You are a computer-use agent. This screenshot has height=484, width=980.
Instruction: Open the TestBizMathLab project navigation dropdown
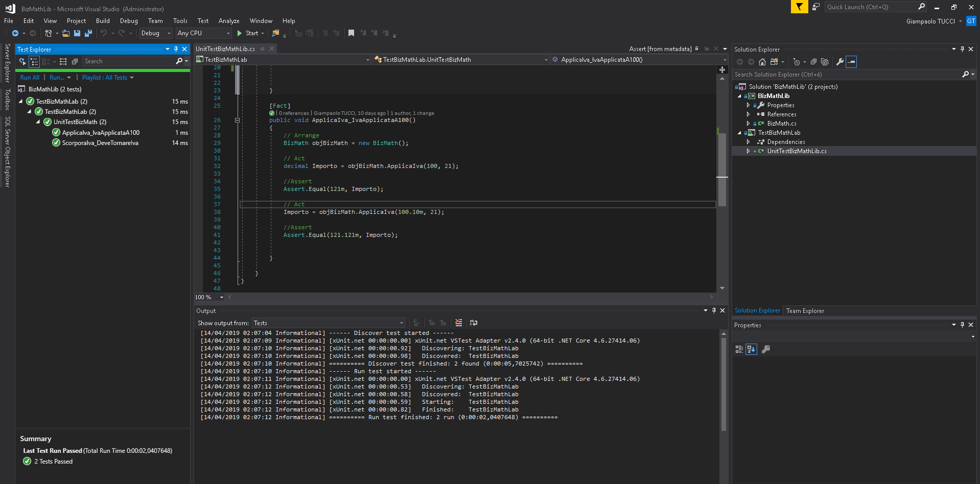coord(283,60)
